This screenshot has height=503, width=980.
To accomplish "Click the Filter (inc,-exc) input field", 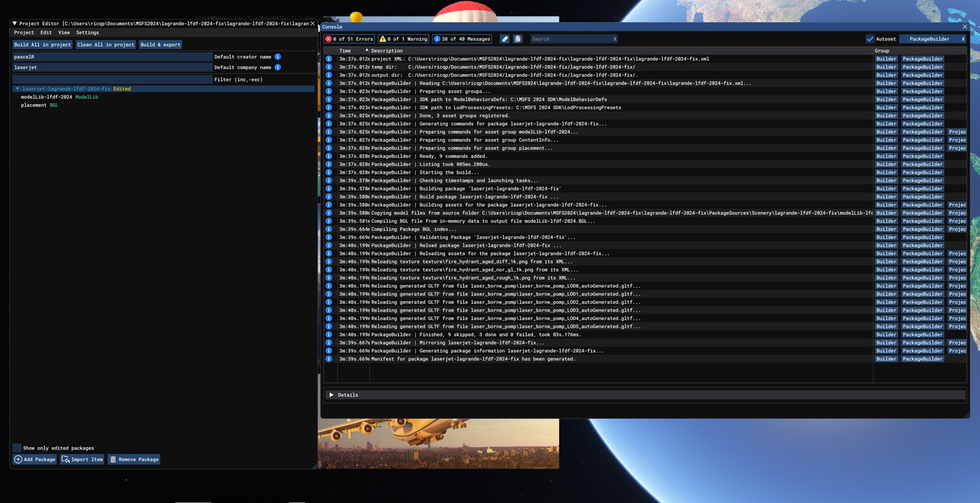I will pos(112,79).
